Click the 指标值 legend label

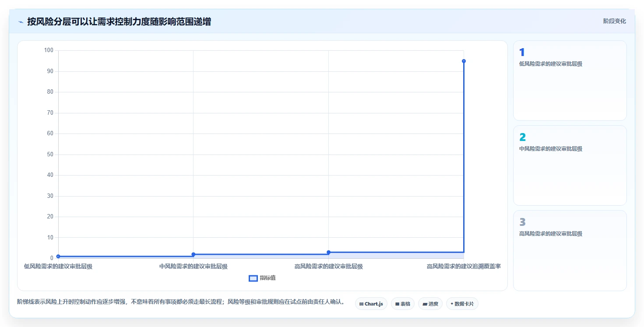267,278
